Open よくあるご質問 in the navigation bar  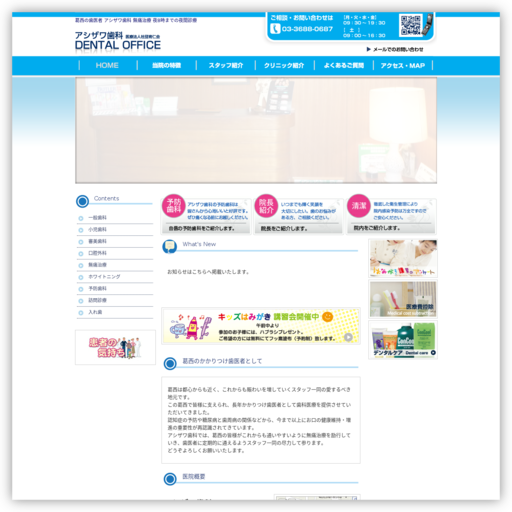(x=344, y=65)
